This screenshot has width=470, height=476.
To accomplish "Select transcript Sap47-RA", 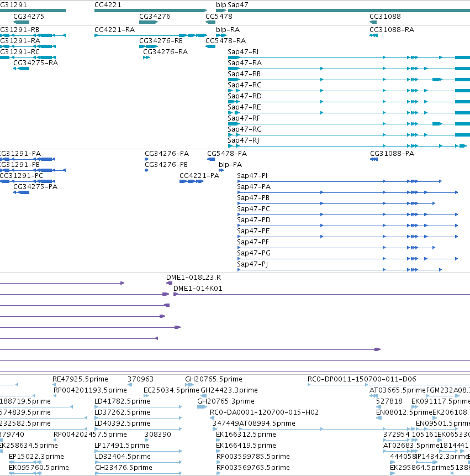I will 245,63.
